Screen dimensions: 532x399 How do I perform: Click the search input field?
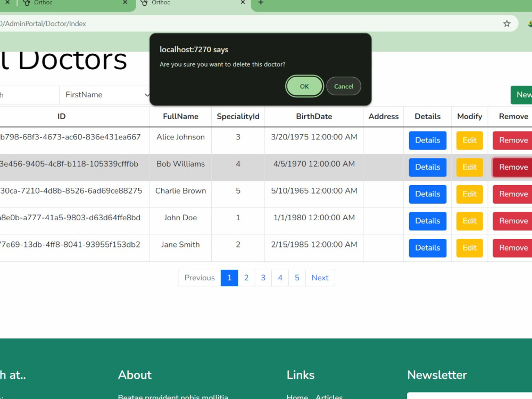click(x=29, y=95)
